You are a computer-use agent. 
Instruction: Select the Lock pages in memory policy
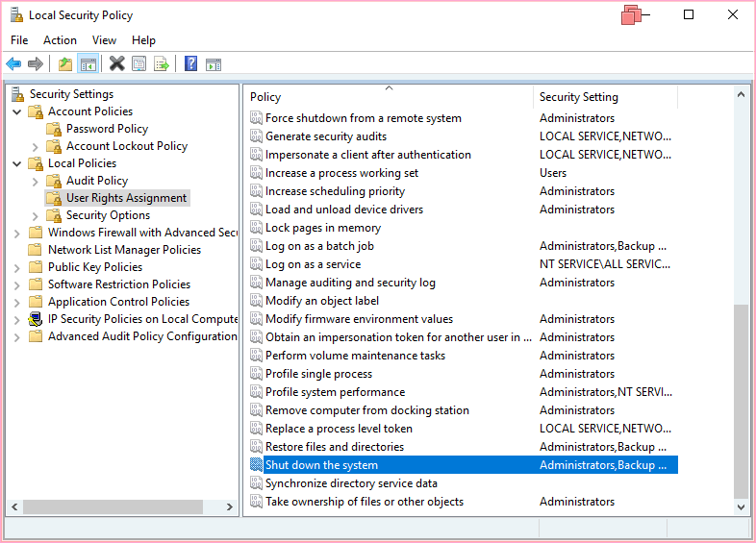point(322,228)
